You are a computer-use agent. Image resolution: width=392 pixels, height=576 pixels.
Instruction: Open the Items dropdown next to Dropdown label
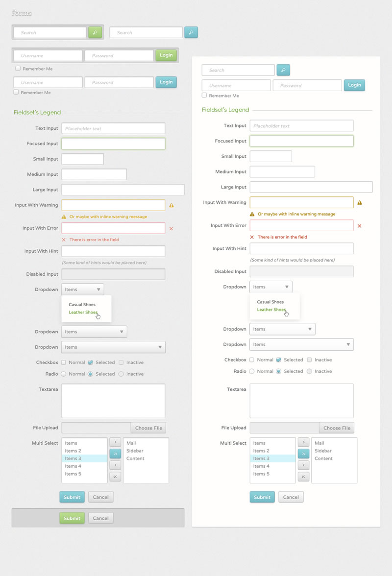(x=82, y=289)
